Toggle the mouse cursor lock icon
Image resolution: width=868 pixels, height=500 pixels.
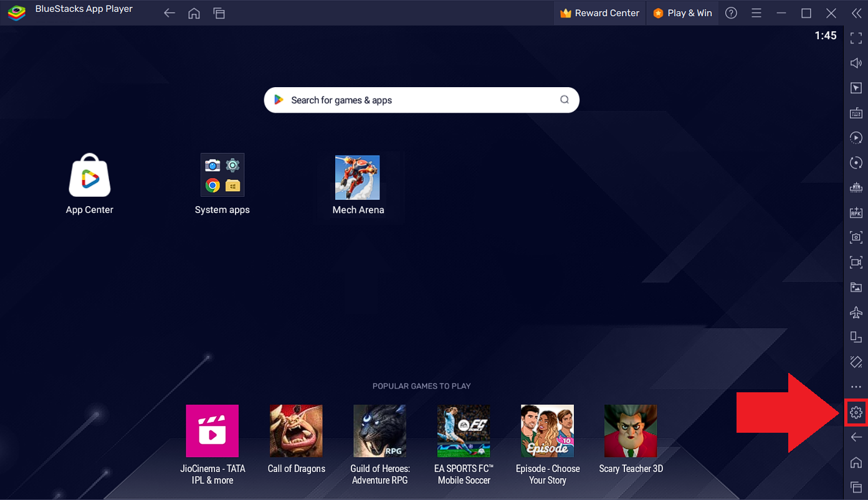coord(856,88)
